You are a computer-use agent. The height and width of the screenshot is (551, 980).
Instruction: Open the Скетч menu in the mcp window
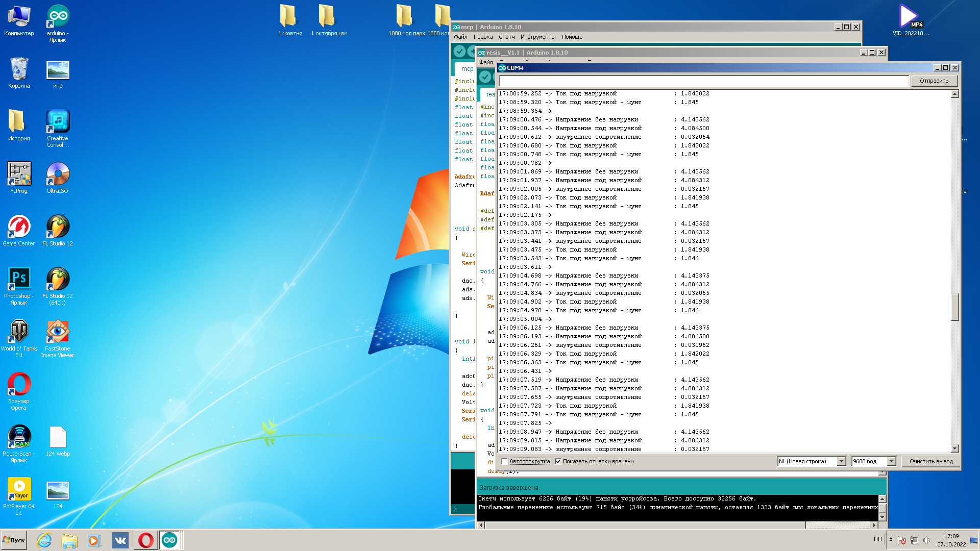click(x=506, y=37)
